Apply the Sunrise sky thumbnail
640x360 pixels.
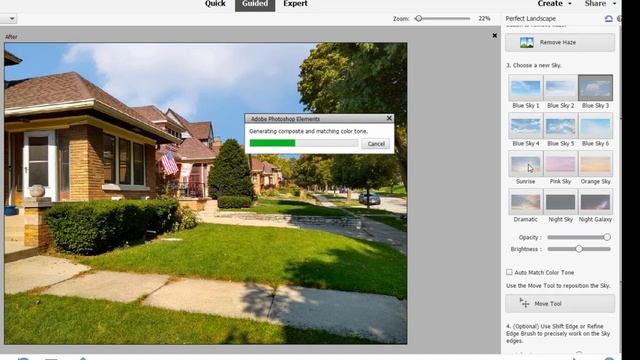(525, 164)
